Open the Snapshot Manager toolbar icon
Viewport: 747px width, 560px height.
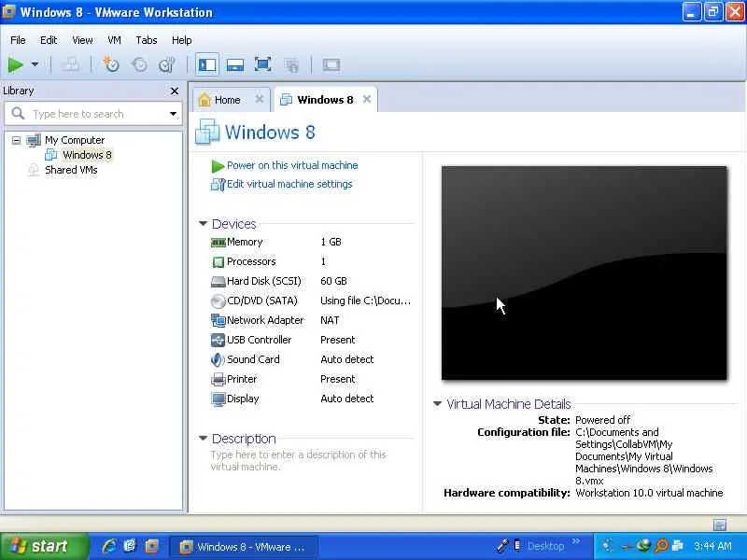(167, 64)
